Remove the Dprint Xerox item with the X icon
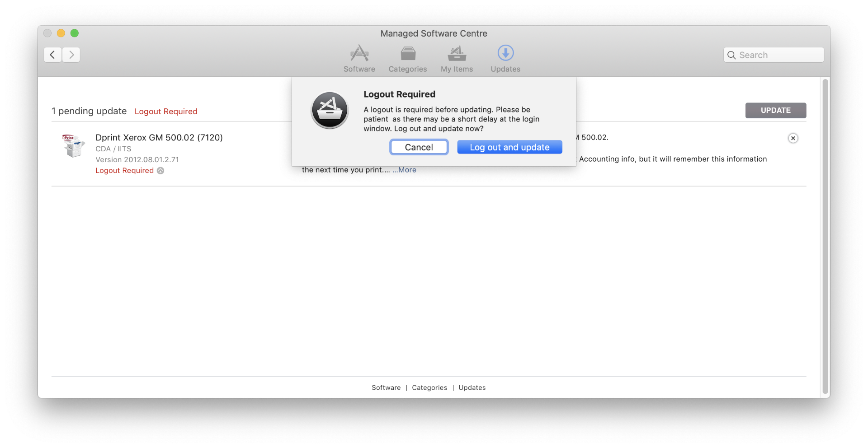The image size is (868, 448). coord(793,138)
